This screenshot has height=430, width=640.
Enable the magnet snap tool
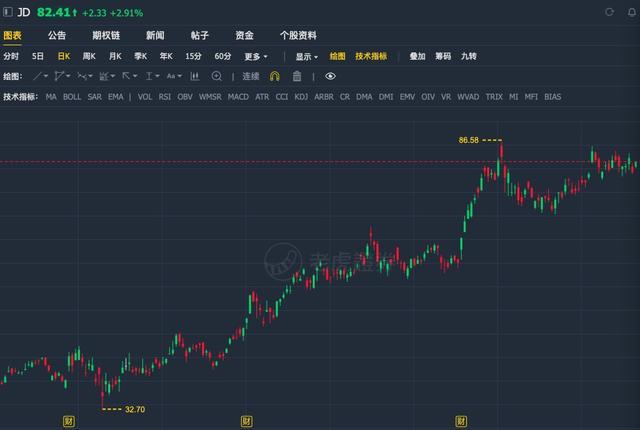click(x=275, y=76)
